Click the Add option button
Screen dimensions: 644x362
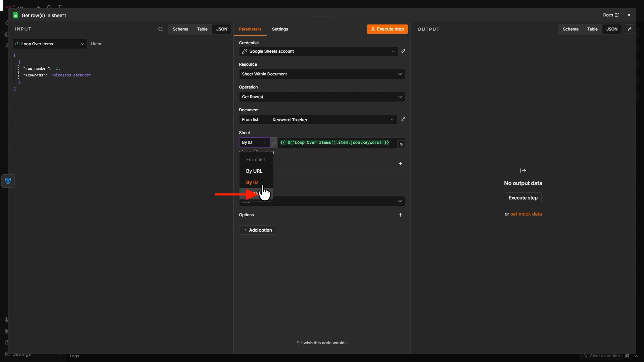(258, 230)
